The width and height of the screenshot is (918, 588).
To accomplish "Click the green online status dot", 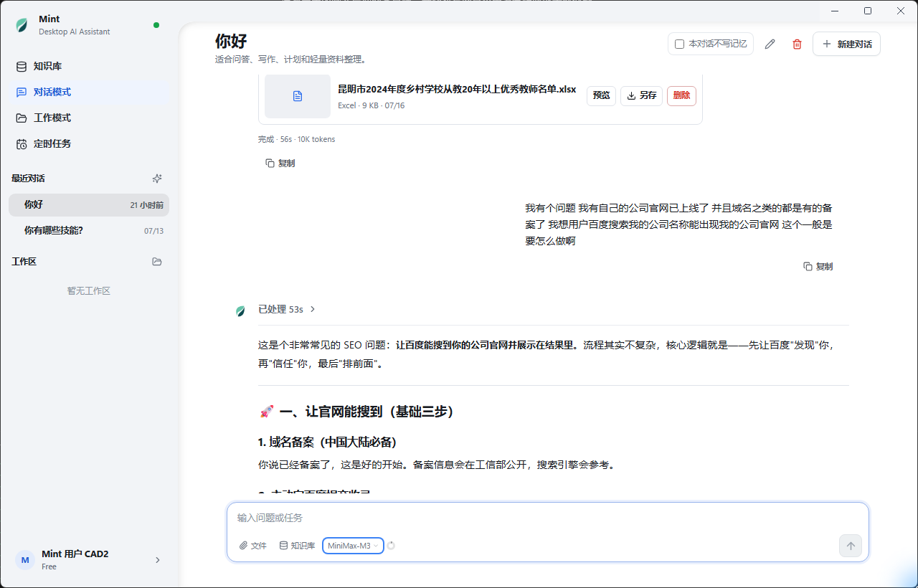I will [x=156, y=25].
